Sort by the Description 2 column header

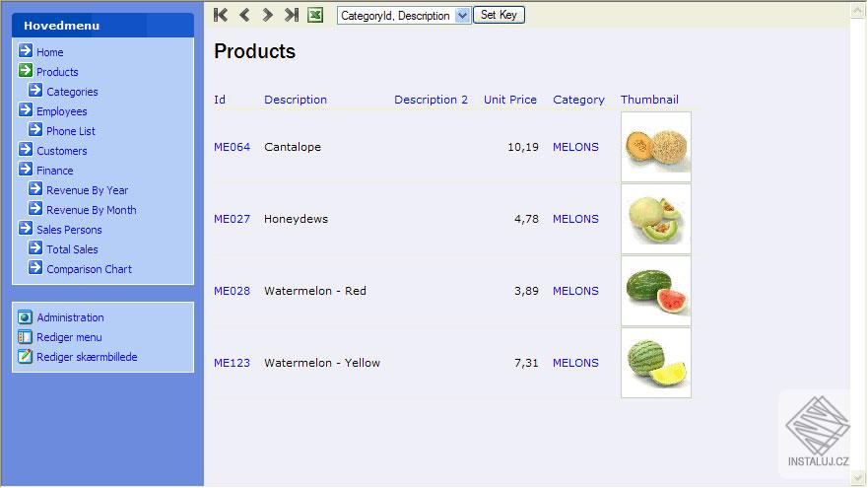[431, 100]
